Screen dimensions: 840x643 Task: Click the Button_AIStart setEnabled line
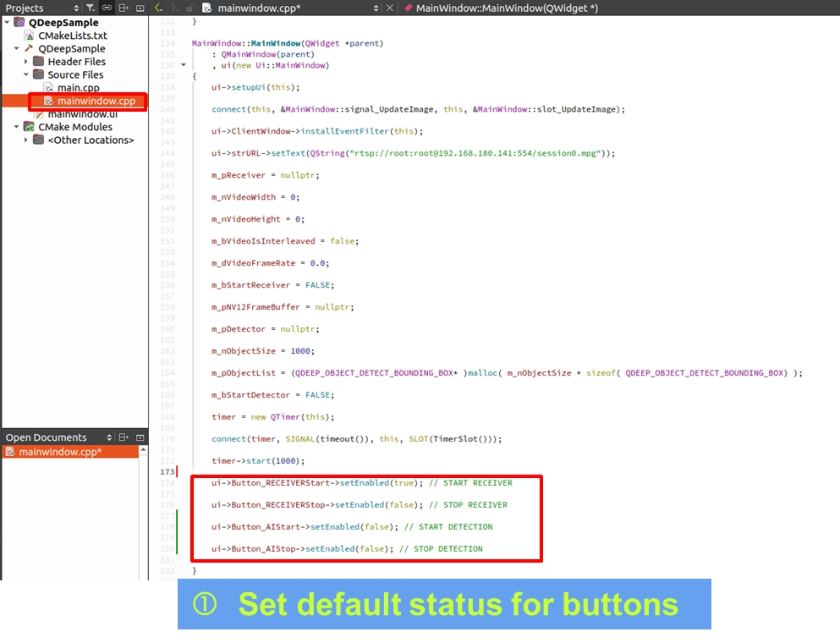[x=351, y=527]
